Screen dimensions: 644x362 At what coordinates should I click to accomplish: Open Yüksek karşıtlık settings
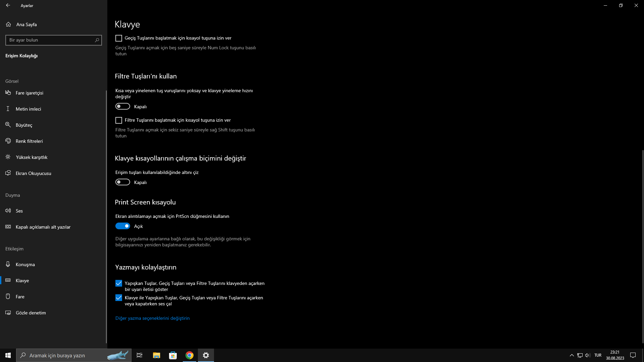click(32, 157)
